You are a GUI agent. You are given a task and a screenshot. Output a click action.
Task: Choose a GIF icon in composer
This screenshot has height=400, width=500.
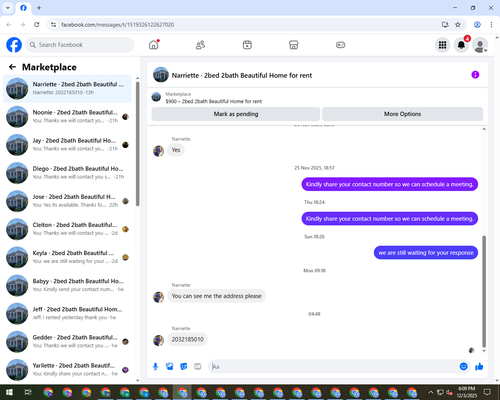click(198, 367)
